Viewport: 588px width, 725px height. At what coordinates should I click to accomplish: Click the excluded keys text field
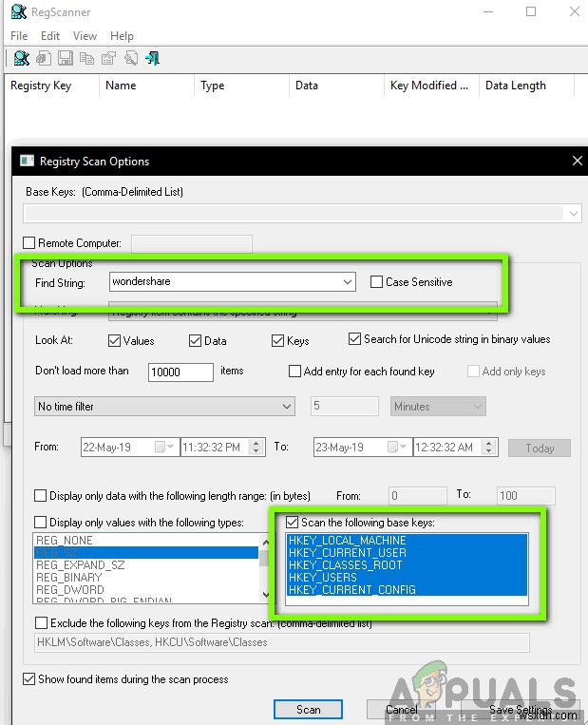(x=282, y=642)
